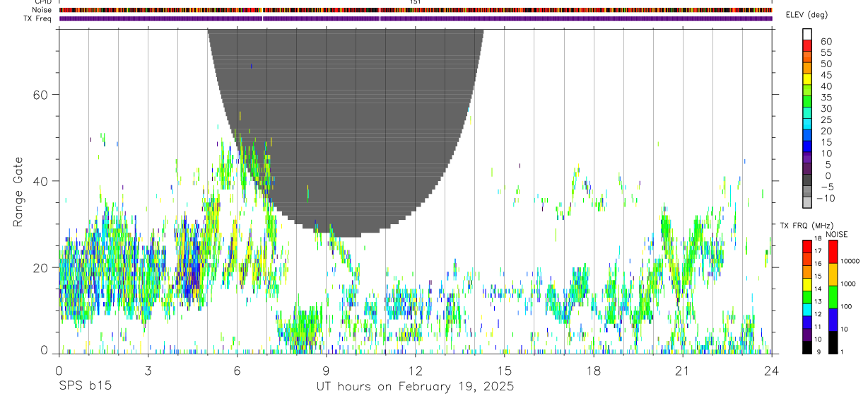Click the cyan 20–25 segment of the ELEV color bar
Viewport: 868px width, 401px height.
(x=807, y=124)
